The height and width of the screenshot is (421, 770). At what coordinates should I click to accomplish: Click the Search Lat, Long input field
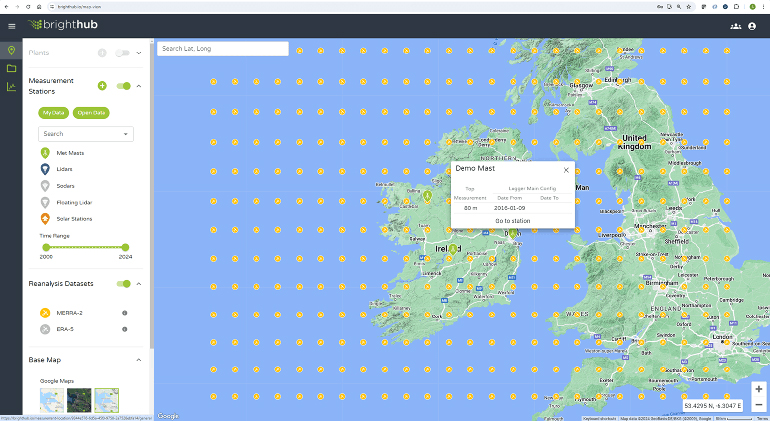222,49
